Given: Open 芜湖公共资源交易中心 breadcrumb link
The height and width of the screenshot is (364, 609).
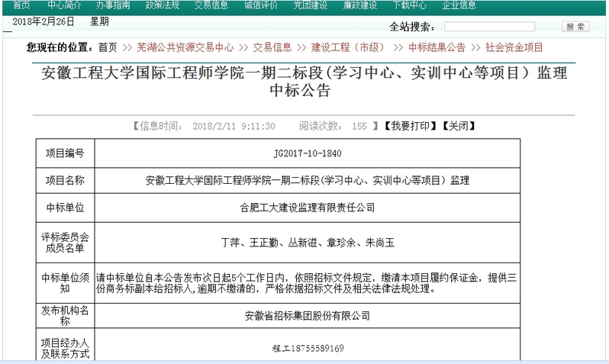Looking at the screenshot, I should 185,47.
